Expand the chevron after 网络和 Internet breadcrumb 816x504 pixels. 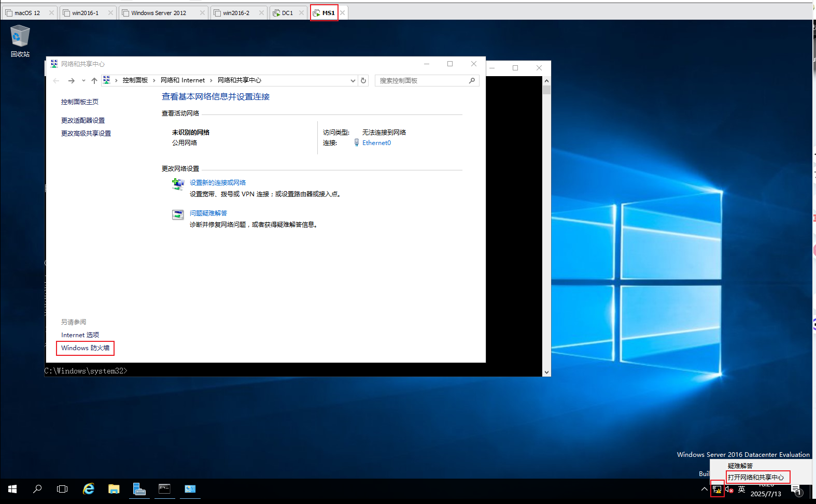[211, 80]
